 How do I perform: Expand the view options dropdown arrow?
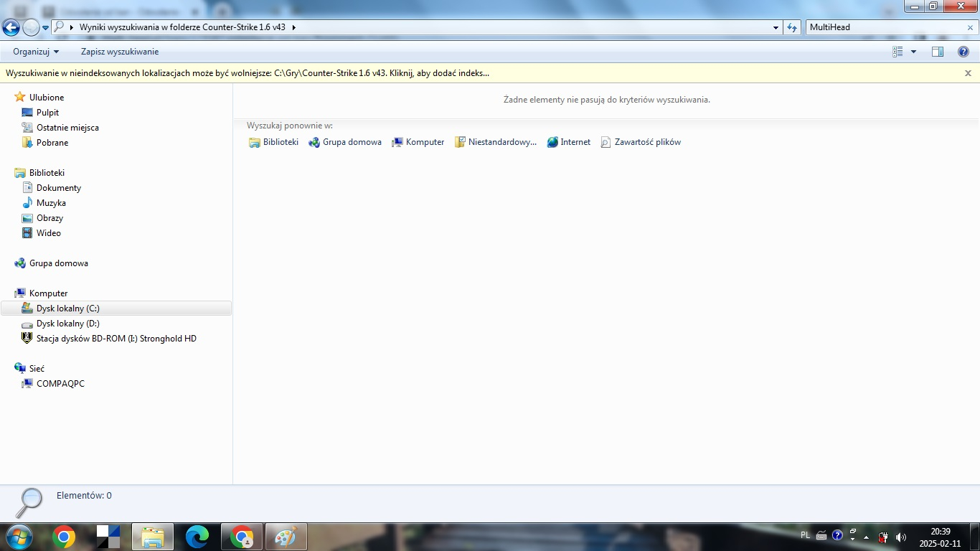click(913, 52)
